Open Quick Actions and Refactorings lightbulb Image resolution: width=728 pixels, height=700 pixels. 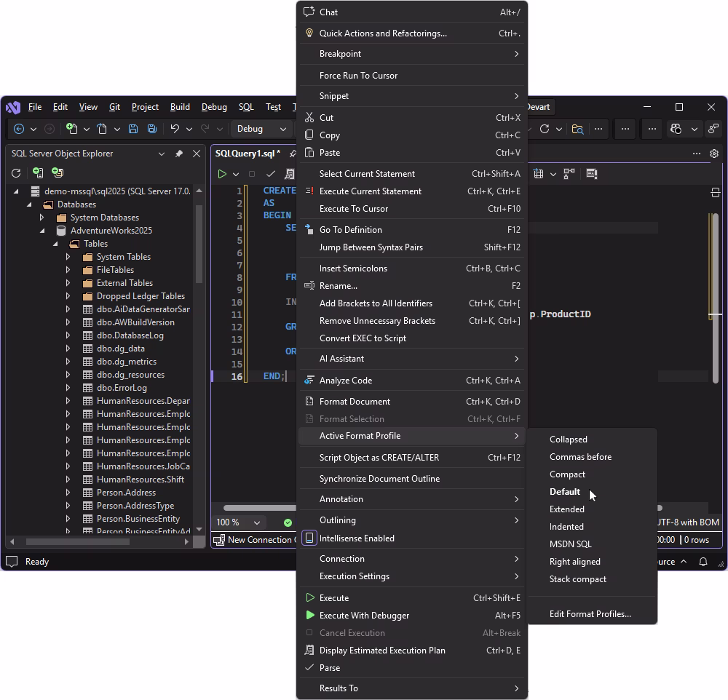click(x=309, y=33)
